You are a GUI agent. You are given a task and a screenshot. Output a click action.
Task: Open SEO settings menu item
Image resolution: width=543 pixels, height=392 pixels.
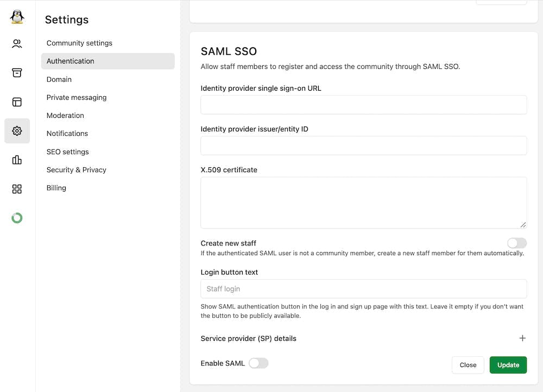click(x=68, y=152)
